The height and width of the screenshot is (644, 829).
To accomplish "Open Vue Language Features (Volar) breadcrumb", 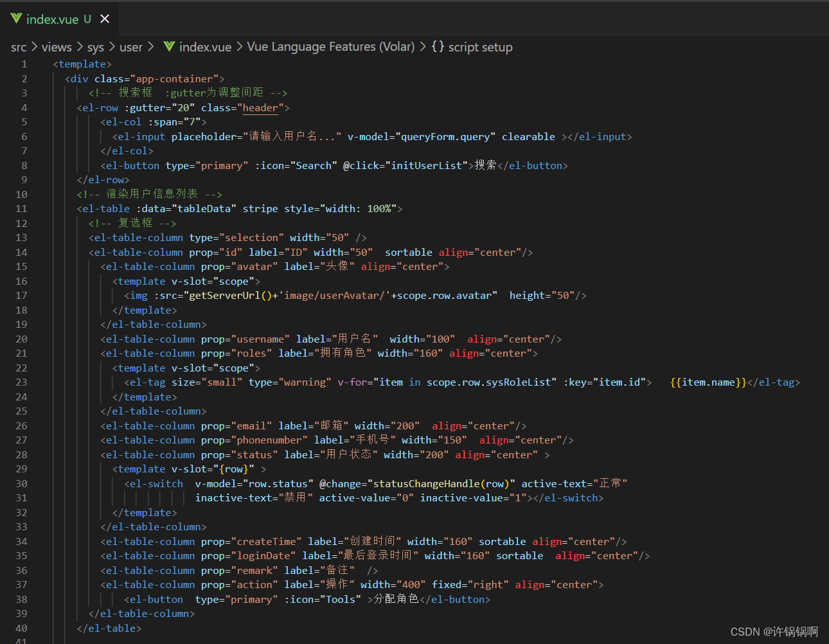I will pos(331,47).
